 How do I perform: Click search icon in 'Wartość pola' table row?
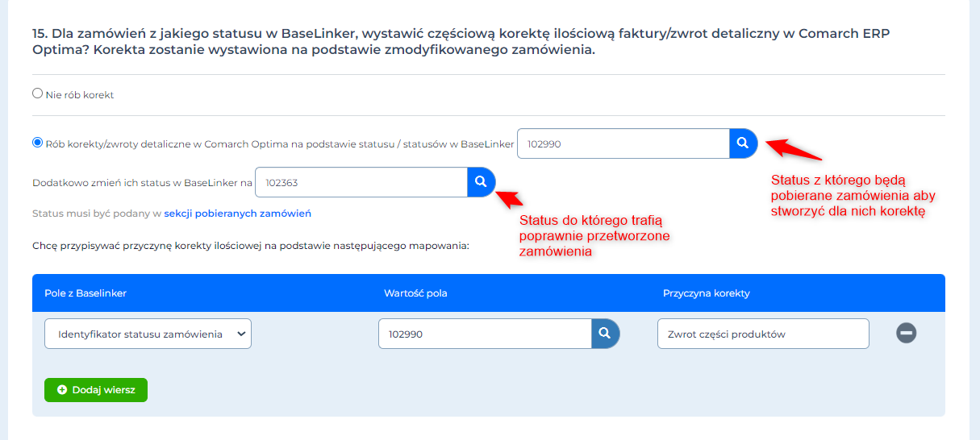point(605,334)
